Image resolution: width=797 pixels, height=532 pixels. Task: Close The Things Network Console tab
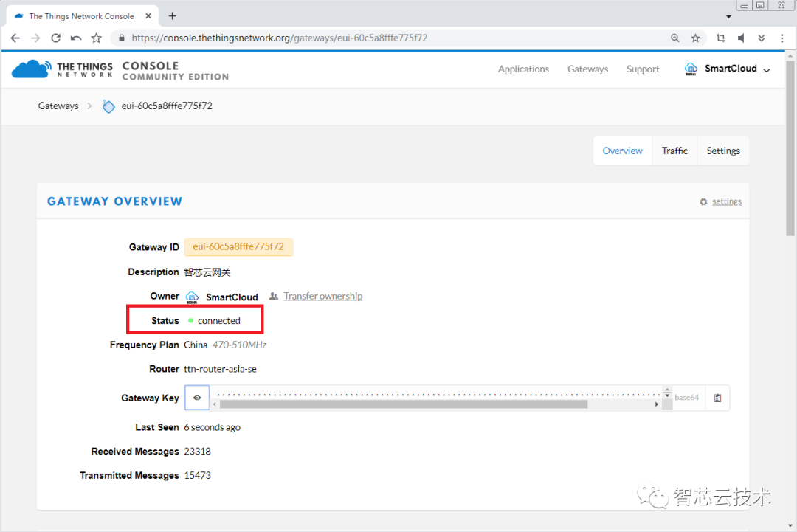tap(148, 16)
